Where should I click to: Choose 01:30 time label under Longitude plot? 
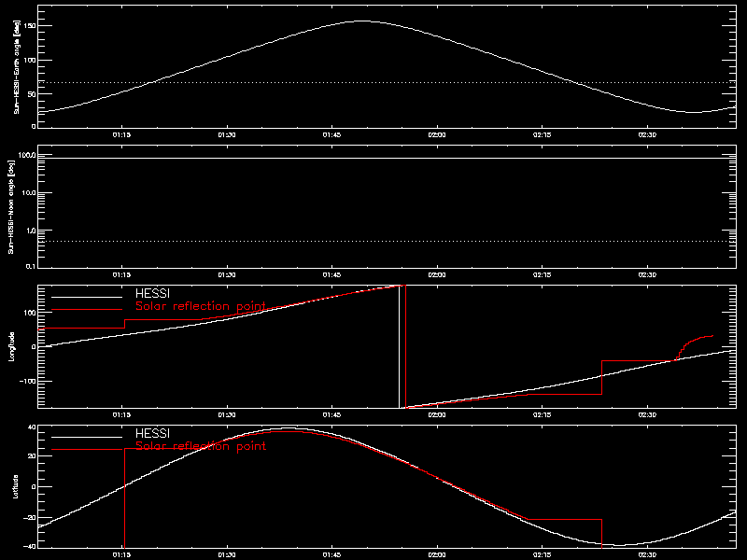coord(227,415)
